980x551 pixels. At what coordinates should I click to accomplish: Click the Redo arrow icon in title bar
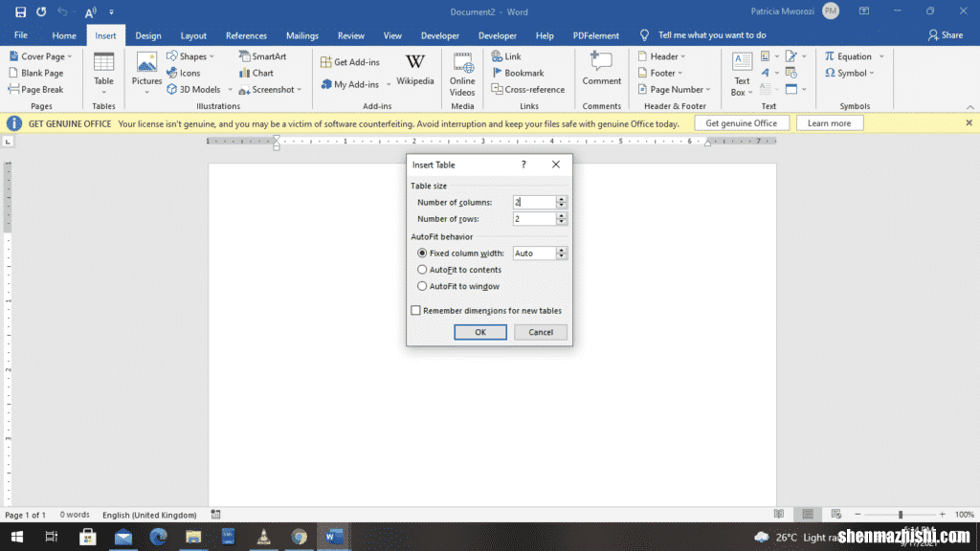(41, 11)
